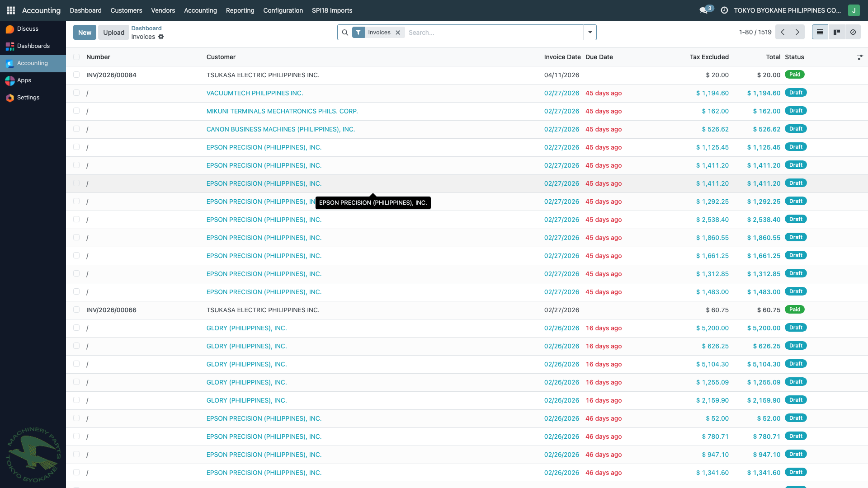Go to the next page of invoices
The width and height of the screenshot is (868, 488).
click(x=797, y=32)
